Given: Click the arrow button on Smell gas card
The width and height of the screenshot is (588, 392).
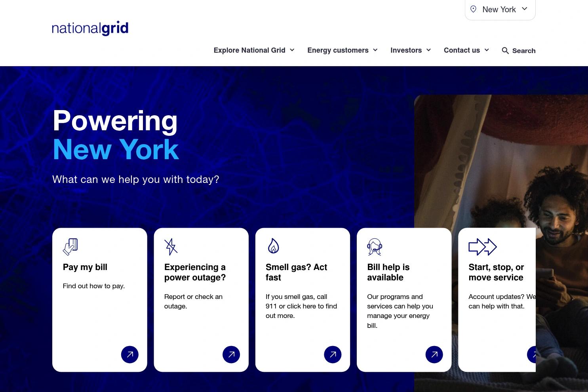Looking at the screenshot, I should pyautogui.click(x=333, y=354).
